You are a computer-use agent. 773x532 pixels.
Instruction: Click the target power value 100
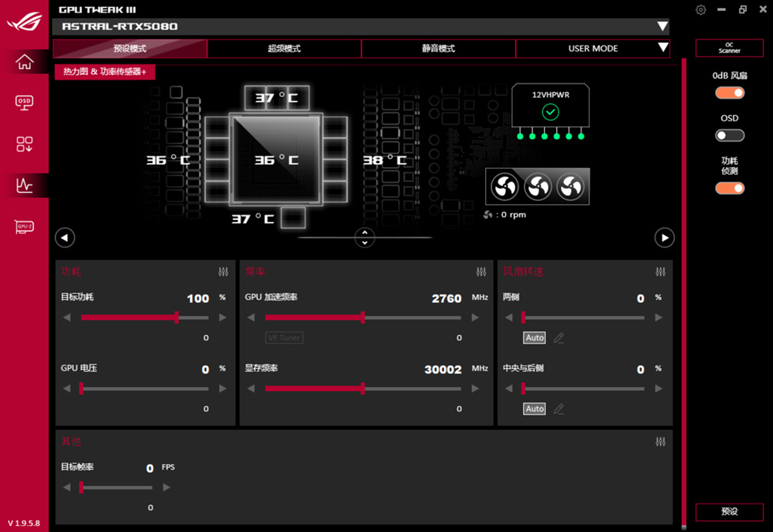point(198,299)
